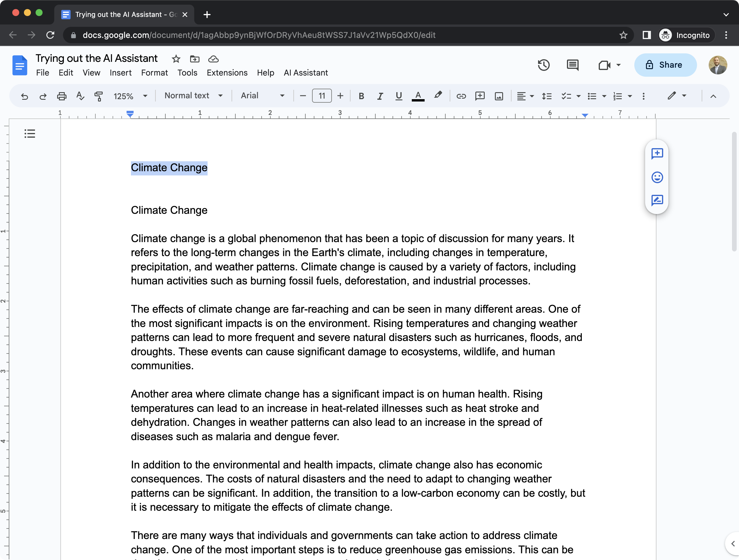Add comment from the side floating panel
Screen dimensions: 739x560
[657, 154]
